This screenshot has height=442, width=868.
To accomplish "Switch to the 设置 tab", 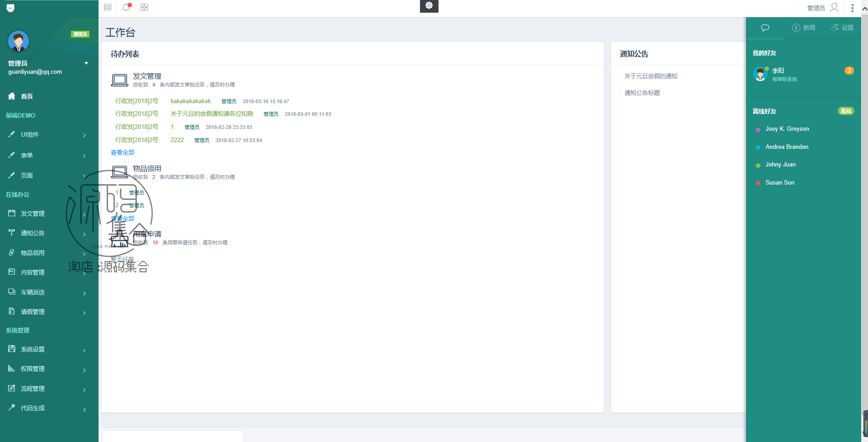I will pos(842,28).
